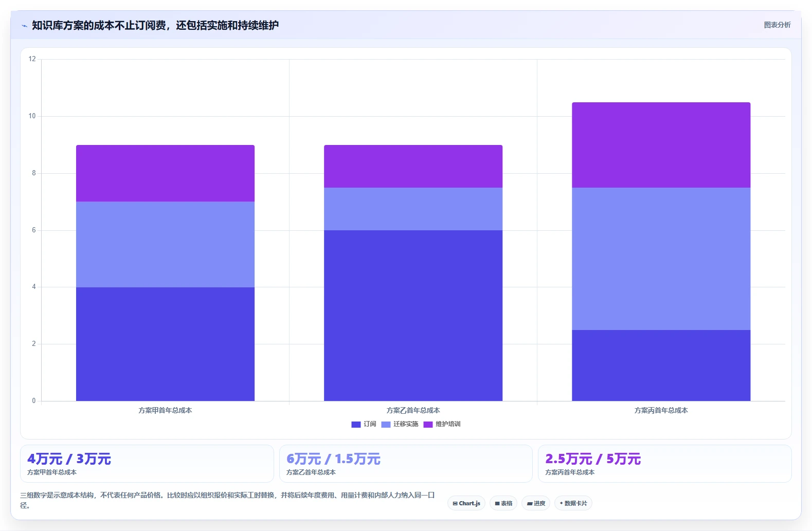The width and height of the screenshot is (812, 531).
Task: Click the 表格 tag
Action: (x=503, y=503)
